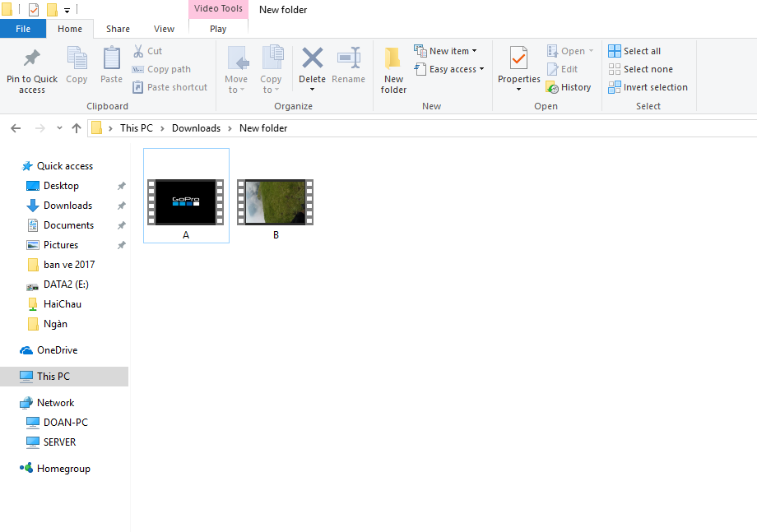This screenshot has width=757, height=532.
Task: Click the Up arrow navigation icon
Action: tap(77, 128)
